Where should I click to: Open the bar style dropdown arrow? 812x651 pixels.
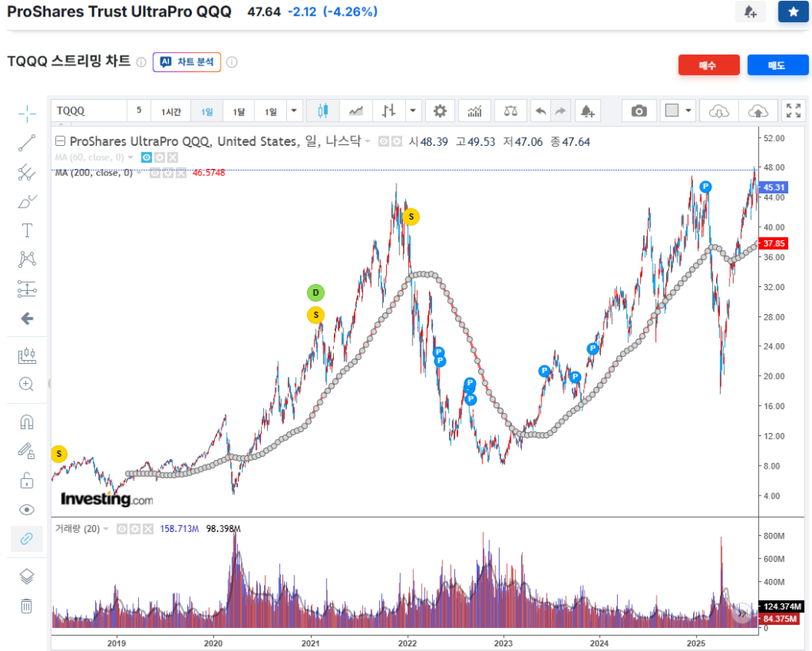(x=413, y=111)
